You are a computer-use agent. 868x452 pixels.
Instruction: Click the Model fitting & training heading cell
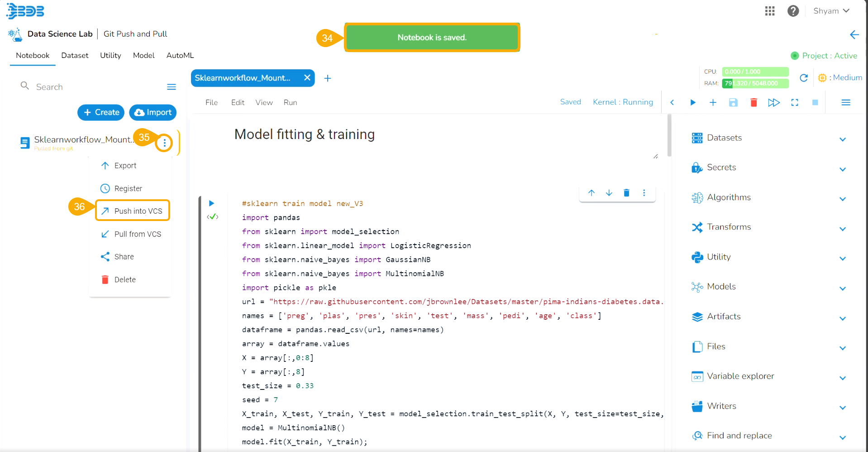[x=305, y=135]
